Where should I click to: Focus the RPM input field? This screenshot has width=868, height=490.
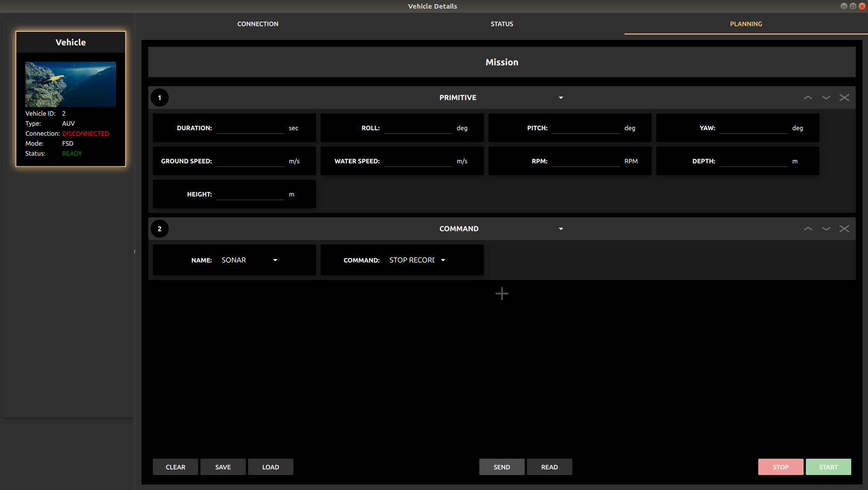(x=586, y=161)
